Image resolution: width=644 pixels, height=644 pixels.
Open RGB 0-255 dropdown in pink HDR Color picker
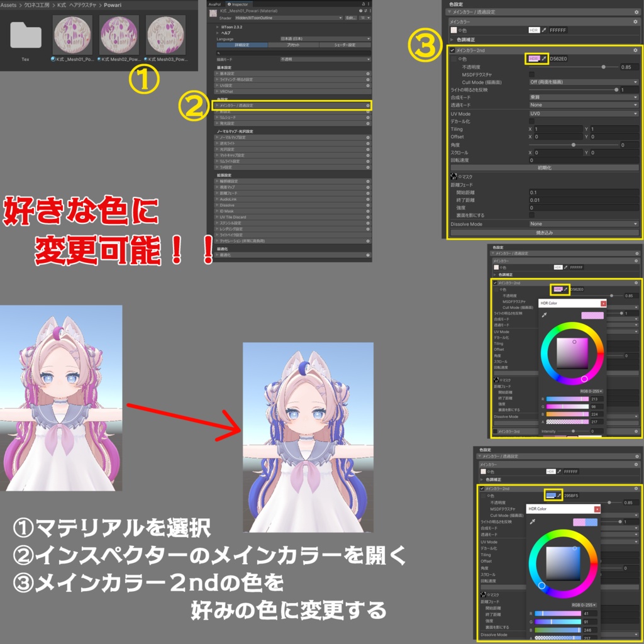(x=591, y=391)
